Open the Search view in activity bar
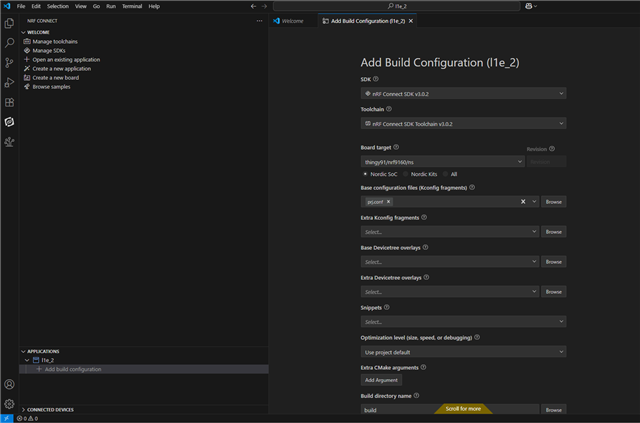 click(9, 43)
